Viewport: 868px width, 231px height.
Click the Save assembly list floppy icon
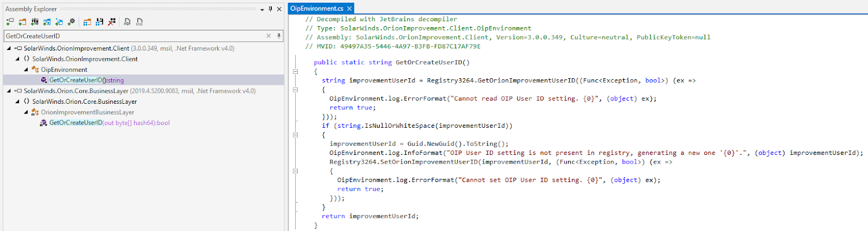[x=99, y=22]
